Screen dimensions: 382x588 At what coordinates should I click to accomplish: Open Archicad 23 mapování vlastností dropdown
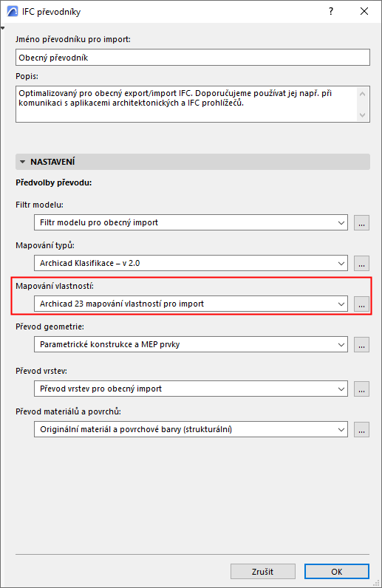[191, 304]
